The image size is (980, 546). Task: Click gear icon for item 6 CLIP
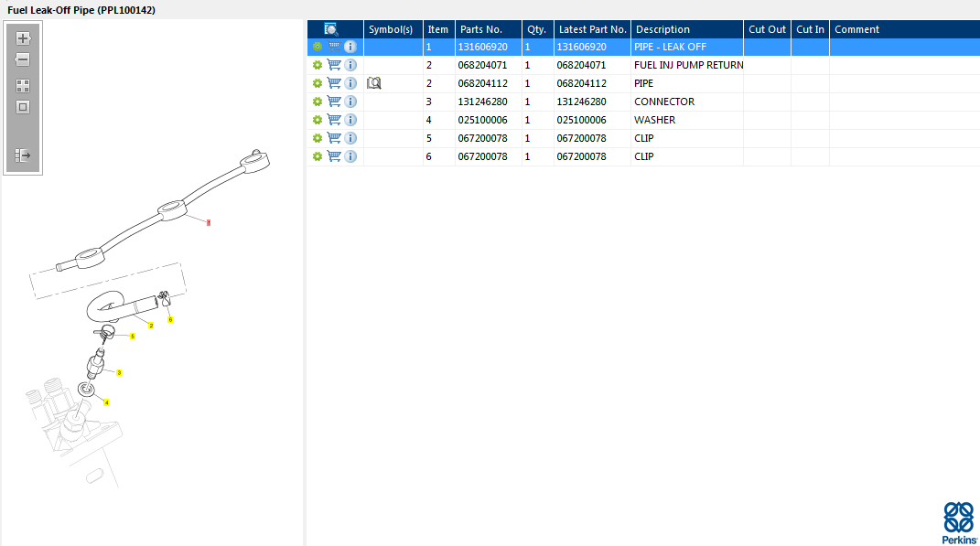(x=318, y=156)
